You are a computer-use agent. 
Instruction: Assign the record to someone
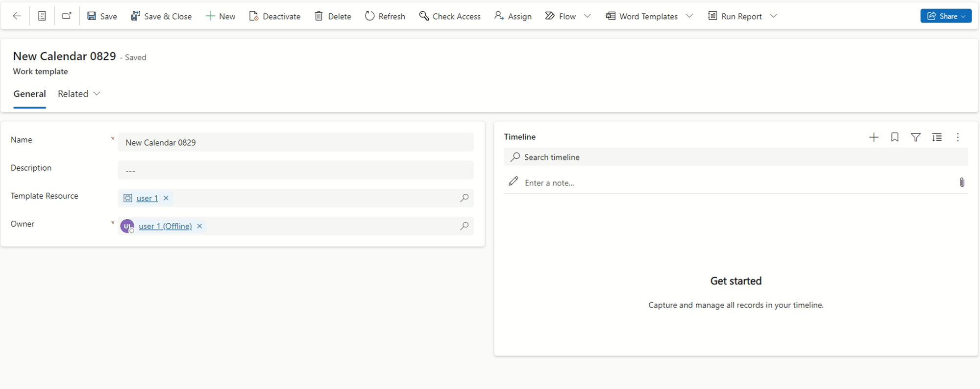pyautogui.click(x=513, y=16)
